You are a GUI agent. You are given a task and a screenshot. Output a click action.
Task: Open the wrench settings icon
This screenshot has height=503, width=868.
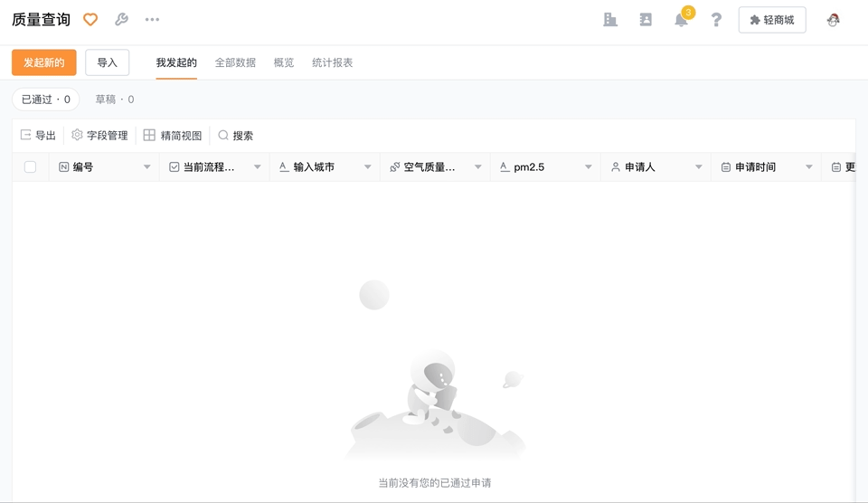121,19
